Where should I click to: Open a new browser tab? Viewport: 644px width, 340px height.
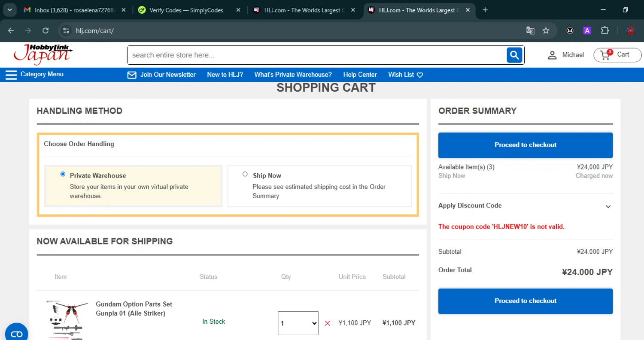click(x=485, y=10)
